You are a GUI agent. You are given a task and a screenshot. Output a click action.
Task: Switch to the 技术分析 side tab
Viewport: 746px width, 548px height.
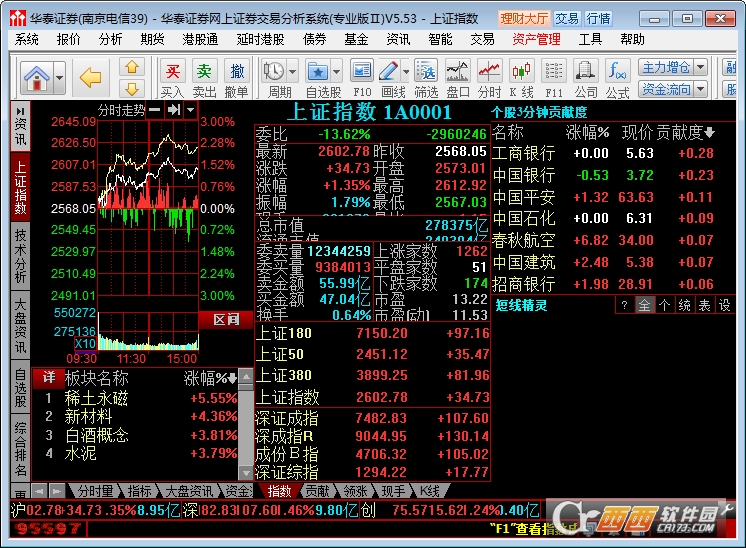[x=20, y=255]
